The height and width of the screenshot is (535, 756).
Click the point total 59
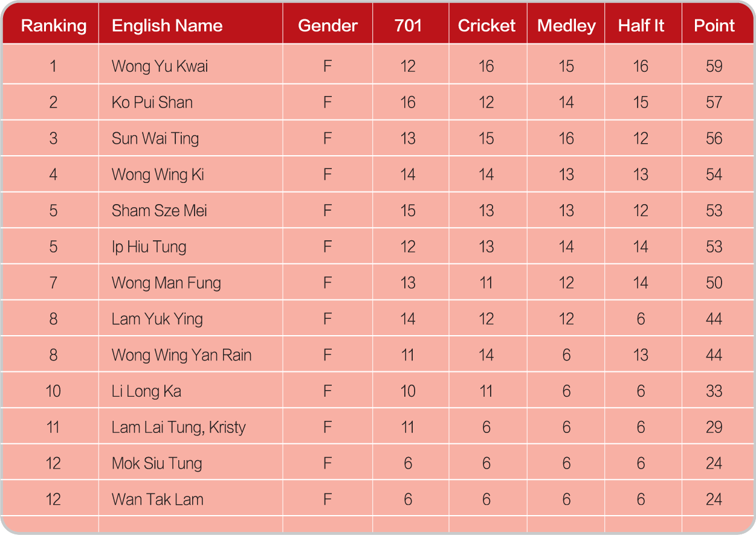714,66
